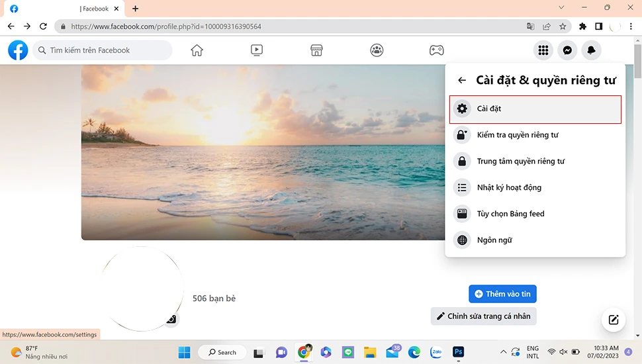Click Thêm vào tin button

click(x=502, y=294)
